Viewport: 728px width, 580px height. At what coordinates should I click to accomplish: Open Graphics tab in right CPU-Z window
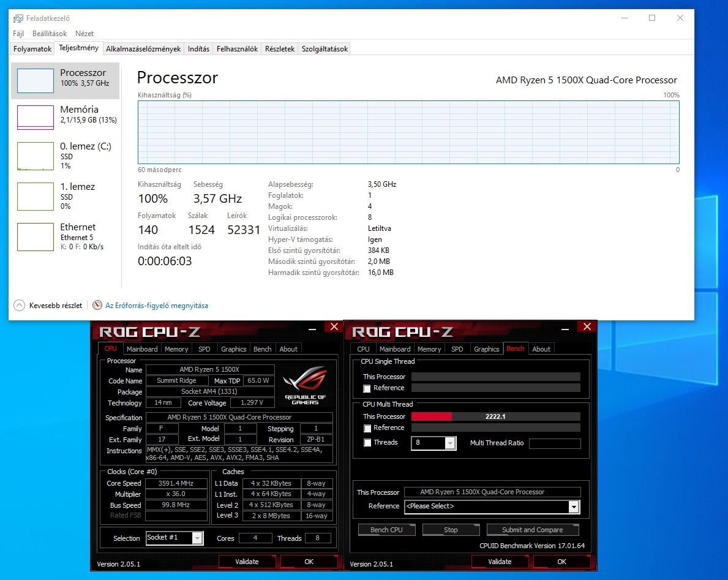487,348
